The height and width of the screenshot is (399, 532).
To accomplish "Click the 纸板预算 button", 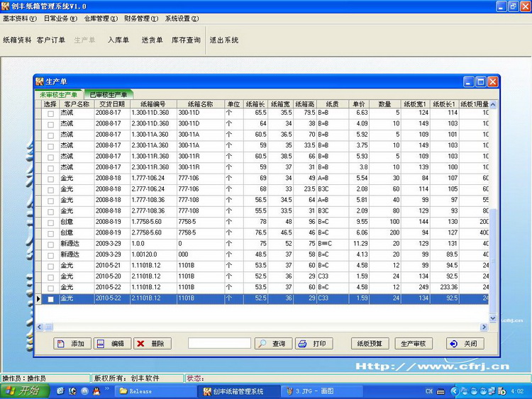I will 370,344.
